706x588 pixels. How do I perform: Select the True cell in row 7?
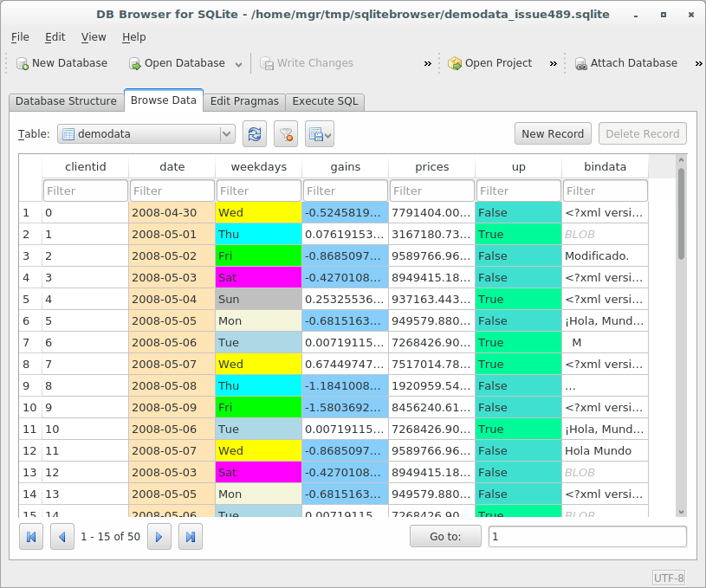pos(519,343)
